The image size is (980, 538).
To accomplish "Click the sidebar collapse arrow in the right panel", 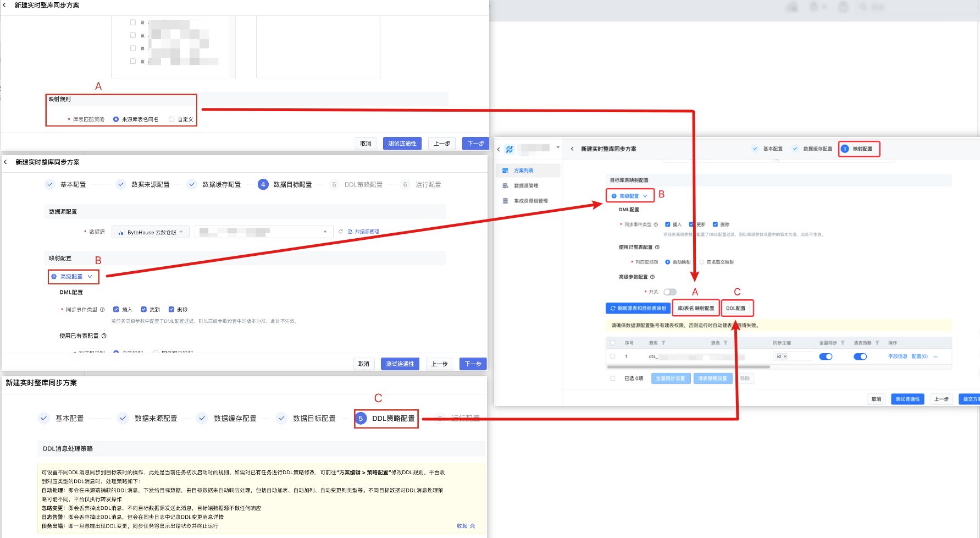I will coord(499,149).
